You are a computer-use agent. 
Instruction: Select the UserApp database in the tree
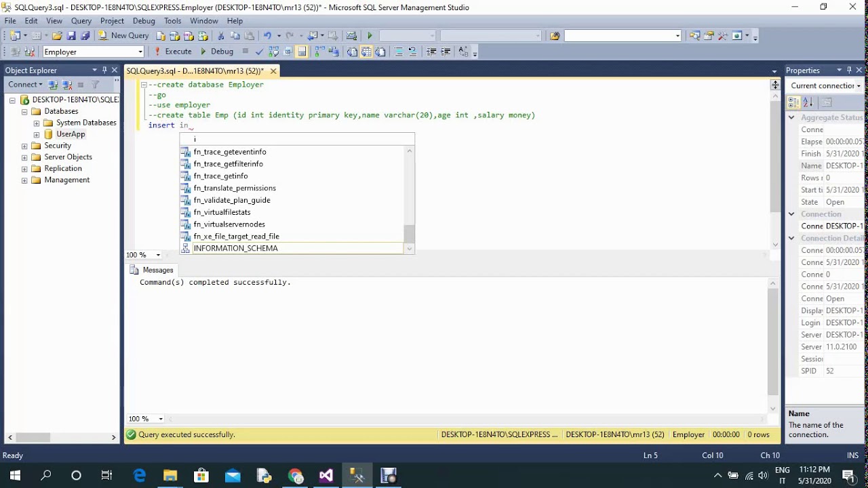[x=71, y=134]
